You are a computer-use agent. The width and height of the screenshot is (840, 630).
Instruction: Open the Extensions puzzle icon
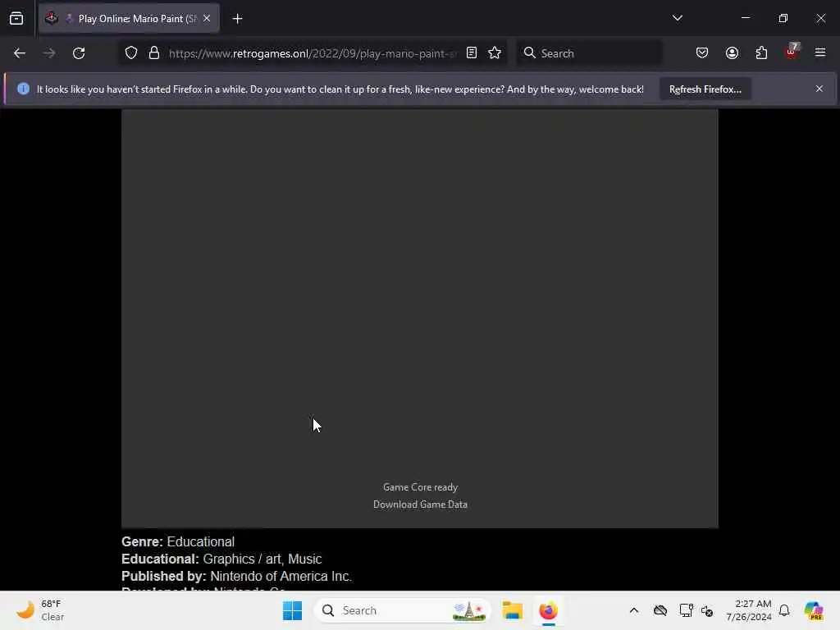pos(761,52)
